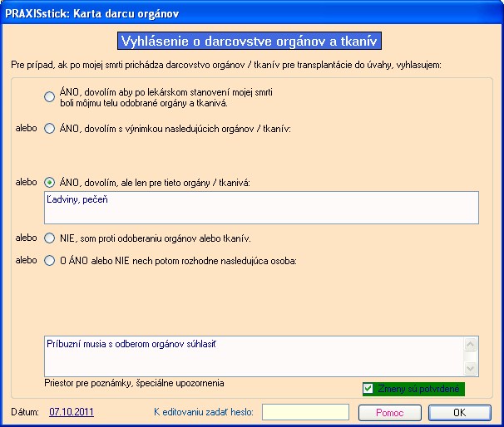
Task: Click label 'Priestor pre poznámky, špeciálne upozornenia'
Action: pyautogui.click(x=134, y=383)
